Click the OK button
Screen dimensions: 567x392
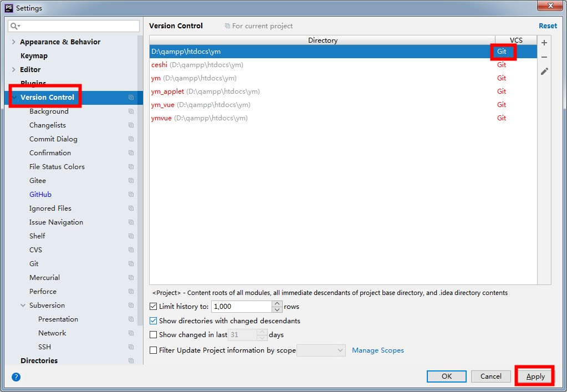click(447, 376)
